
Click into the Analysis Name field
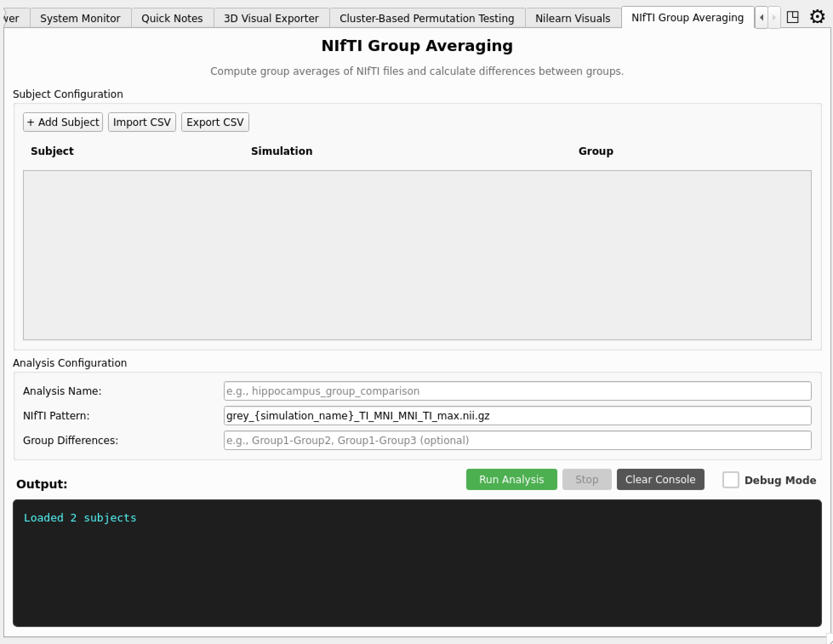coord(517,391)
